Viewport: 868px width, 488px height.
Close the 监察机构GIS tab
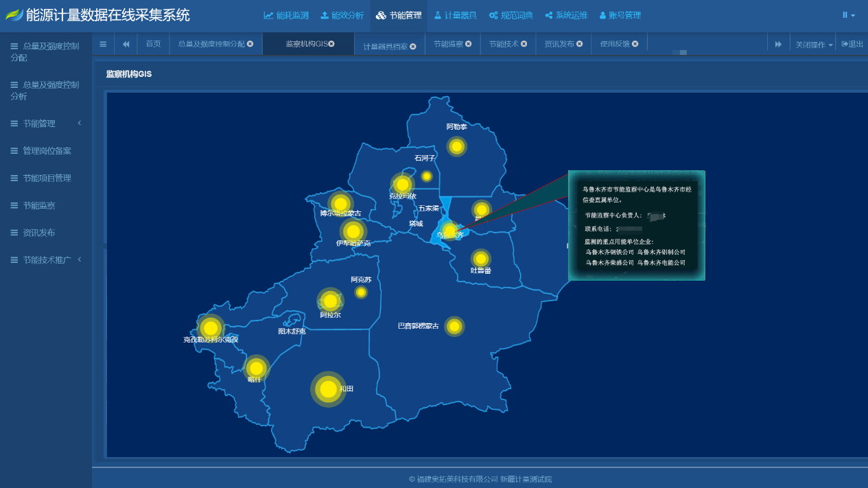tap(331, 44)
